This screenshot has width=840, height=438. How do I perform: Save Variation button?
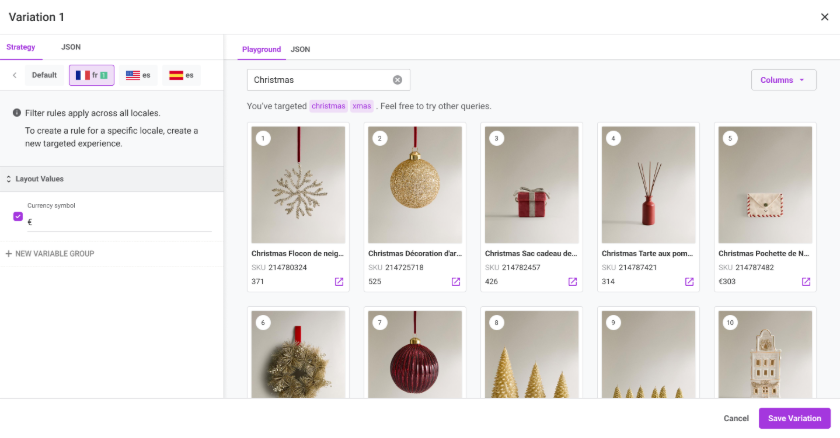tap(794, 418)
